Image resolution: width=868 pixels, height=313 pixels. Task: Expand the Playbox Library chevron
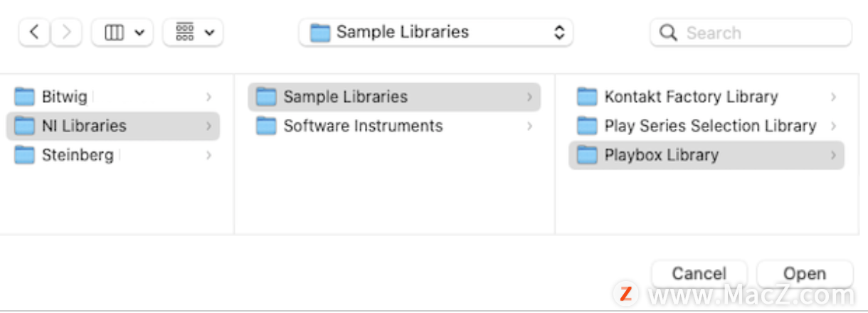[833, 155]
